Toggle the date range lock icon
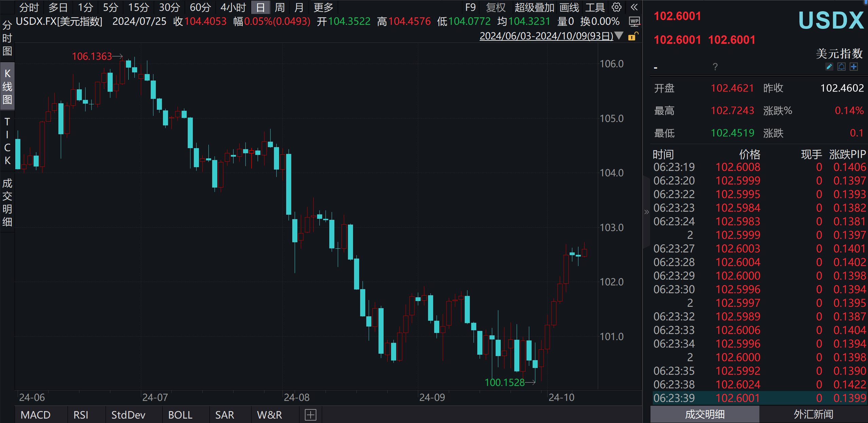 tap(632, 36)
